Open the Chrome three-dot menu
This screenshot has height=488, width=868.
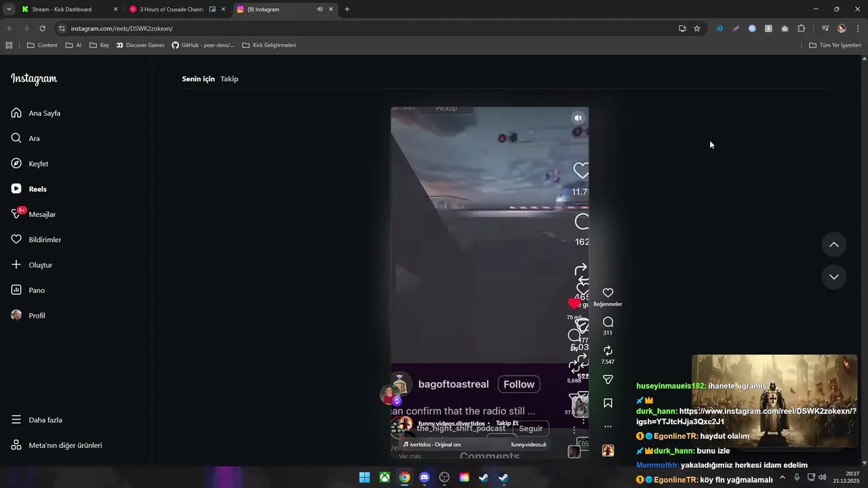tap(859, 28)
